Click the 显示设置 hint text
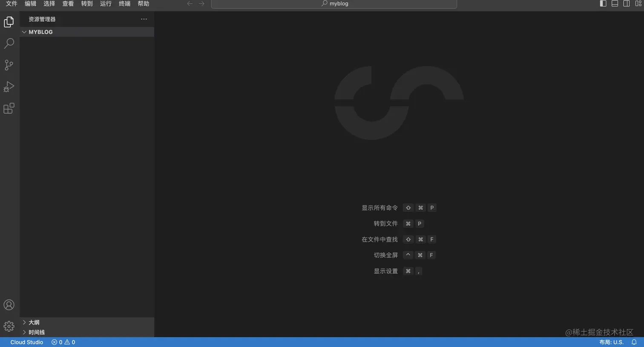This screenshot has width=644, height=347. 385,271
